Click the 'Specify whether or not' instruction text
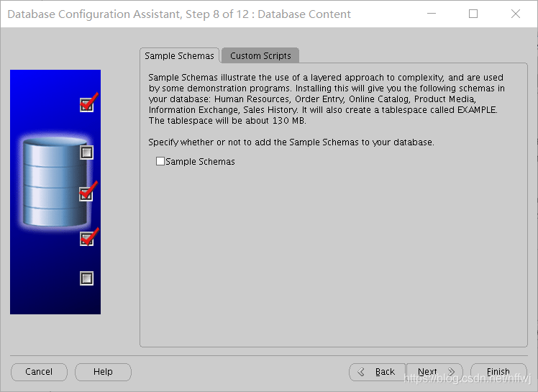The width and height of the screenshot is (538, 392). (x=291, y=142)
